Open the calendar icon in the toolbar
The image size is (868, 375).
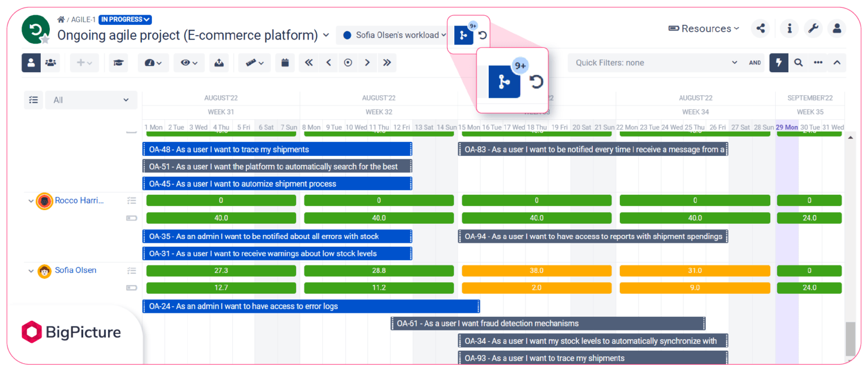point(285,63)
